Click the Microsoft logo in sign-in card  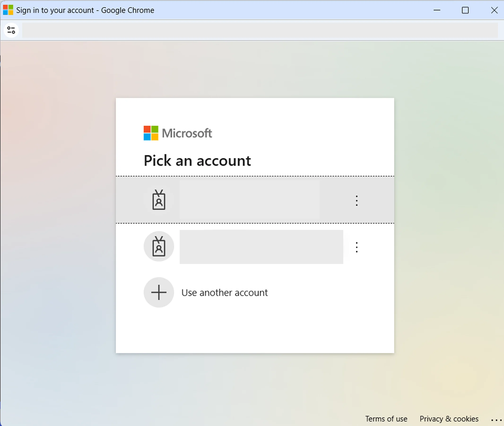(x=178, y=133)
